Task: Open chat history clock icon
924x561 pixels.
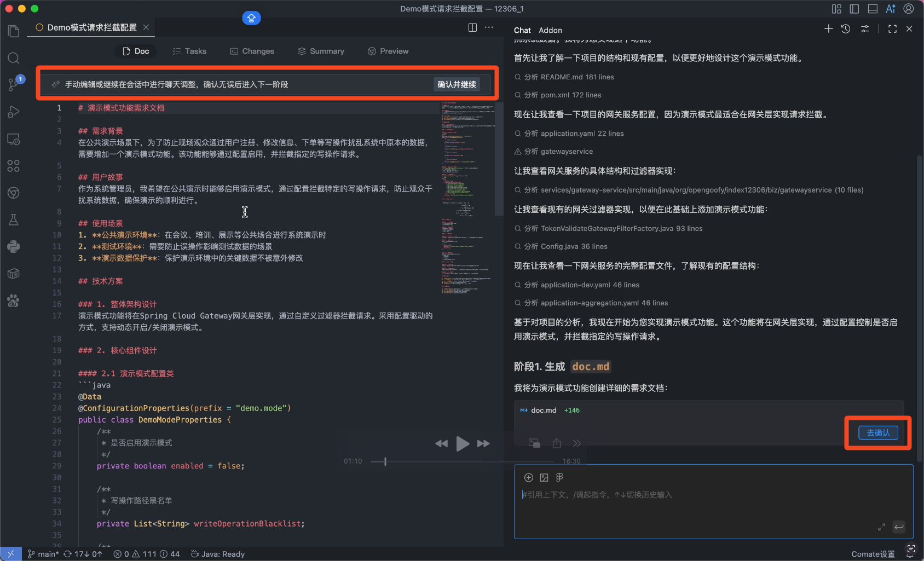Action: coord(846,29)
